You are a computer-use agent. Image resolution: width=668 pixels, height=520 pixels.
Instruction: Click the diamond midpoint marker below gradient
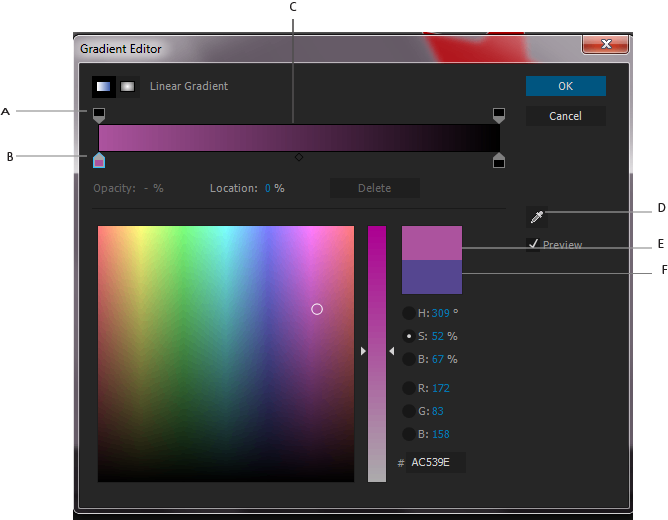298,157
